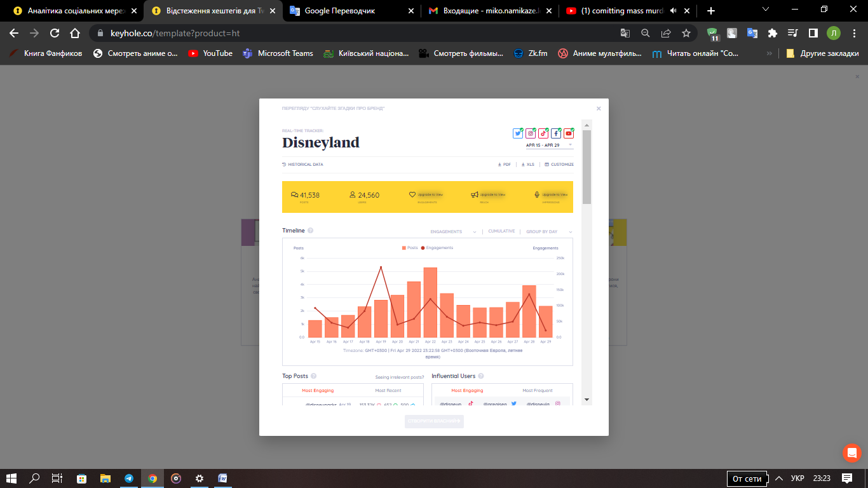Click the Apr 28 bar in the chart
The height and width of the screenshot is (488, 868).
point(529,311)
